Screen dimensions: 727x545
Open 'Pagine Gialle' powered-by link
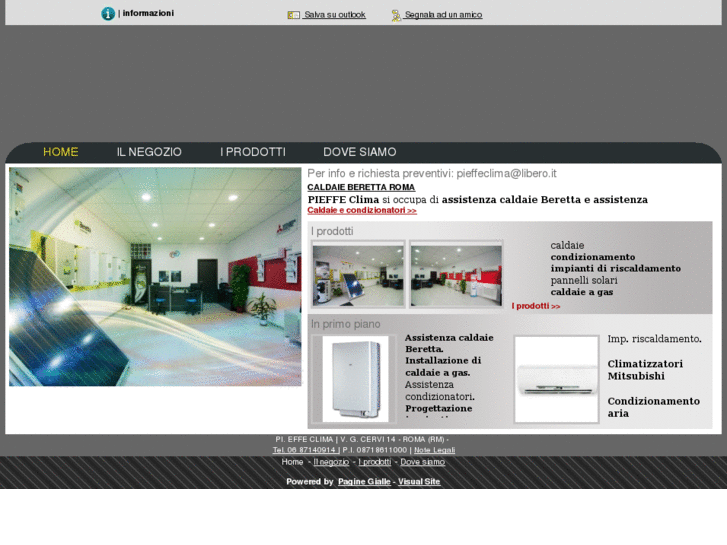[364, 482]
